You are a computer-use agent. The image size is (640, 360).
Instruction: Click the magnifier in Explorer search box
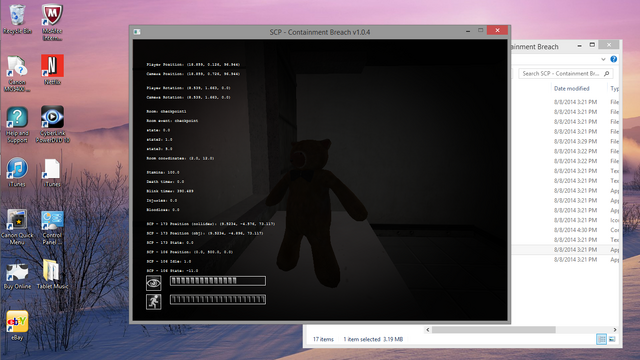pyautogui.click(x=607, y=73)
